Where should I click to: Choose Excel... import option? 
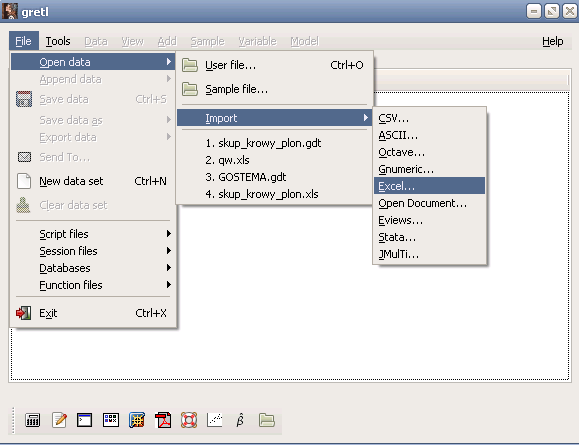click(429, 186)
